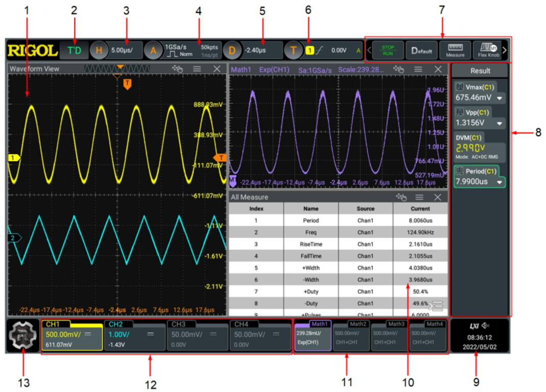Show previous quick keys with left chevron
The image size is (546, 392).
coord(369,51)
